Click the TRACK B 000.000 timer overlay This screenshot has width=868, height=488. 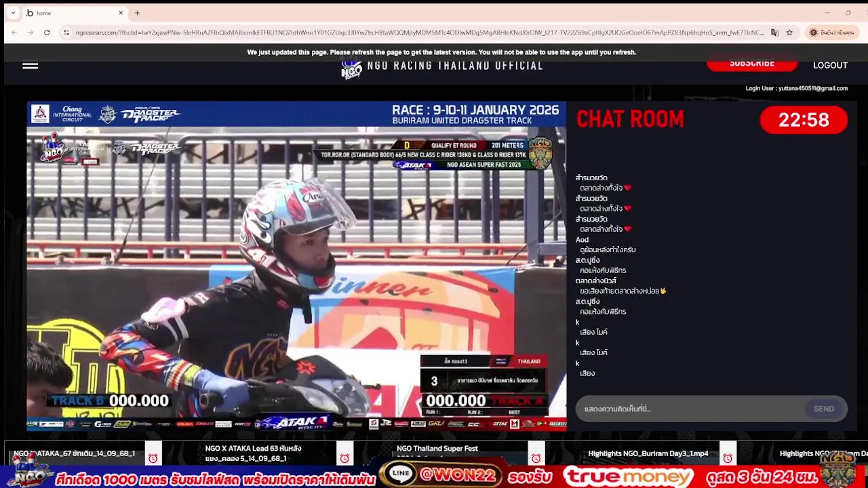[111, 401]
